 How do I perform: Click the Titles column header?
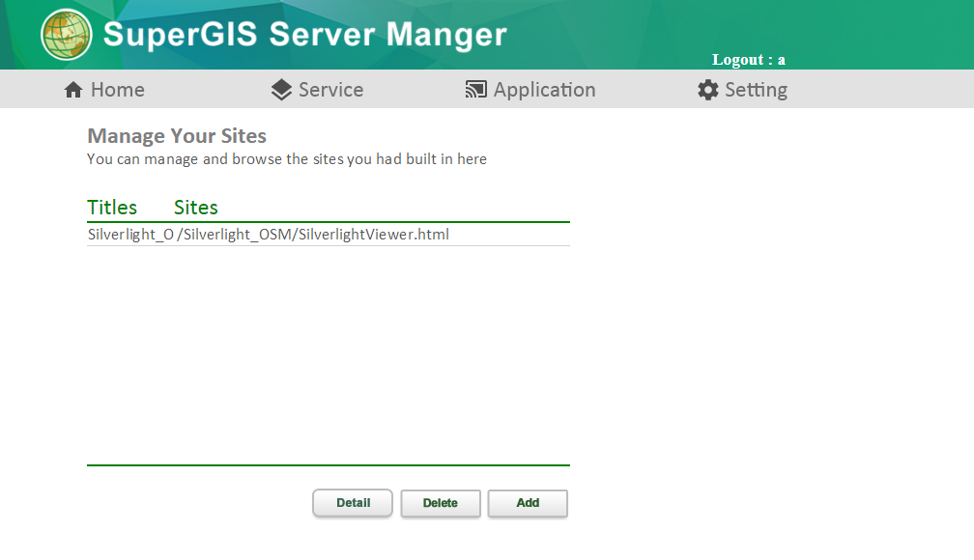click(112, 208)
